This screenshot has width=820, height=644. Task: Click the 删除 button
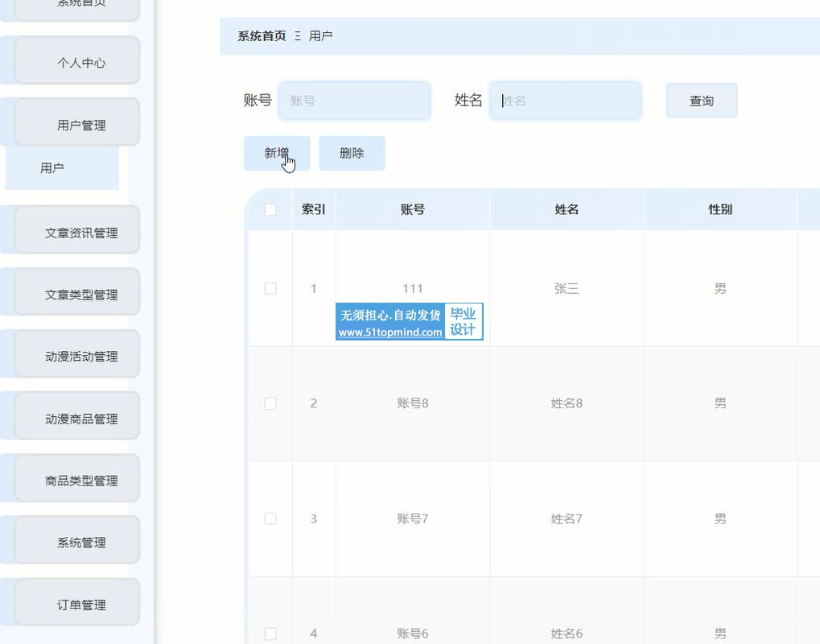click(352, 153)
